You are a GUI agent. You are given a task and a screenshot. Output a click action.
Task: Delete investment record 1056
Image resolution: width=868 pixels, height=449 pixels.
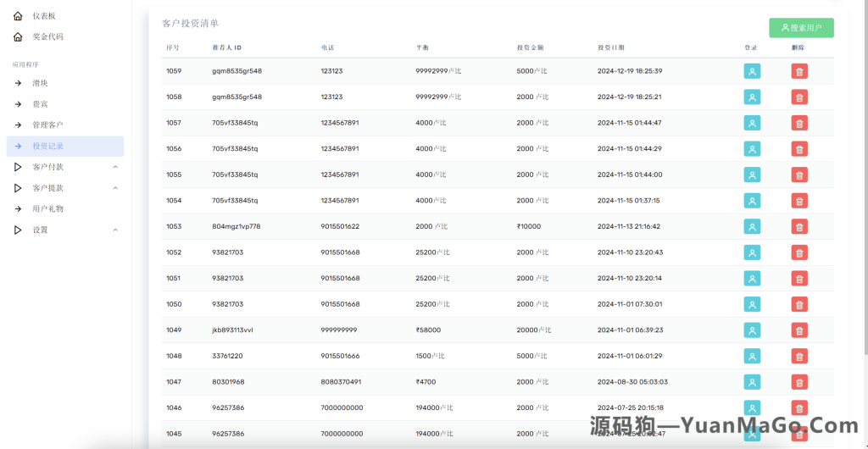[799, 149]
